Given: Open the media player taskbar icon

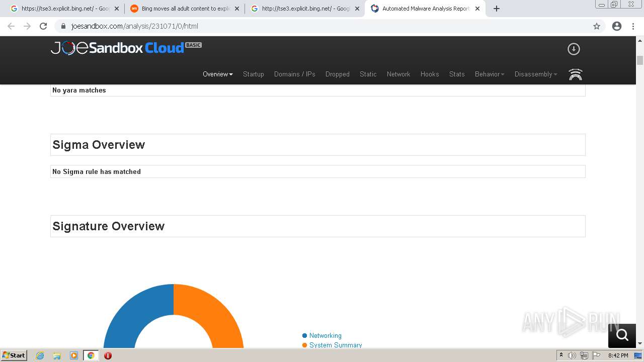Looking at the screenshot, I should pos(74,355).
